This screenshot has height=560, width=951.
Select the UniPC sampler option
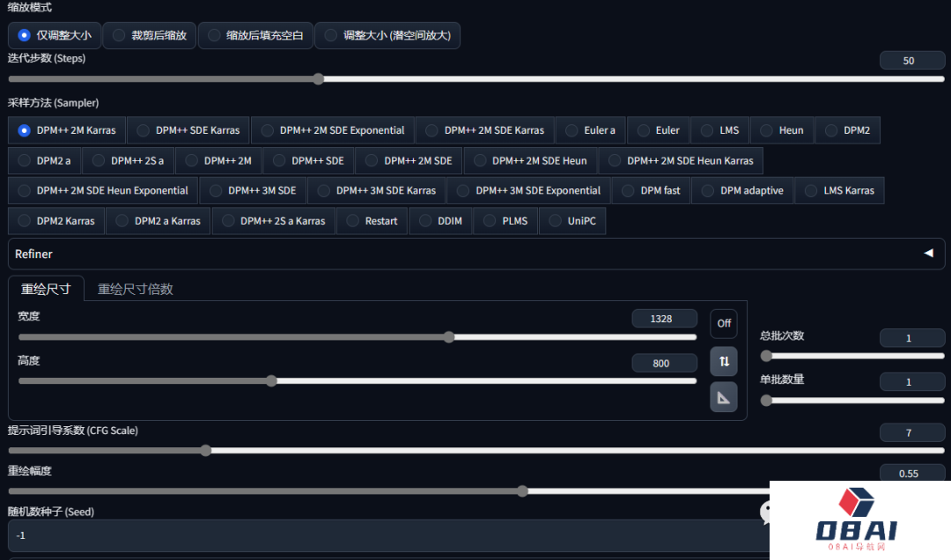click(x=572, y=221)
